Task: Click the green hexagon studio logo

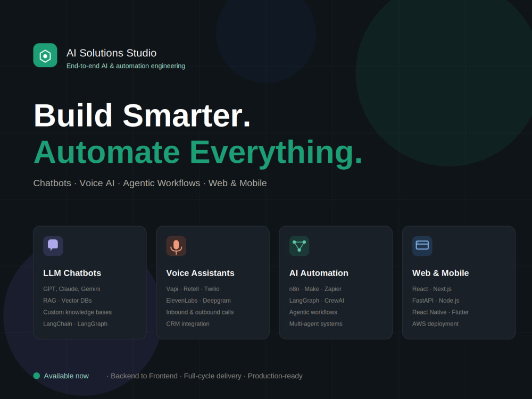Action: pos(45,55)
